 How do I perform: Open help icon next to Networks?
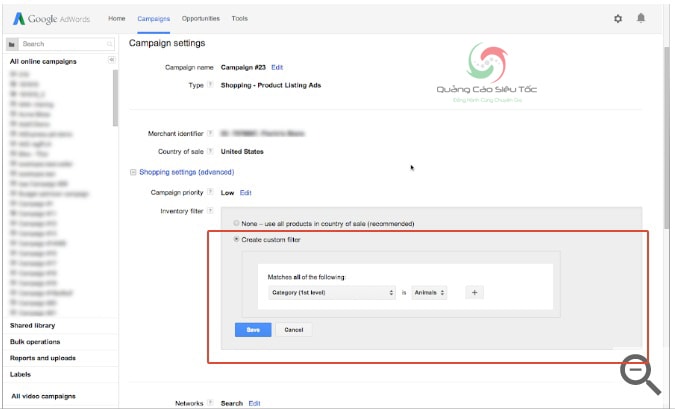(x=210, y=403)
